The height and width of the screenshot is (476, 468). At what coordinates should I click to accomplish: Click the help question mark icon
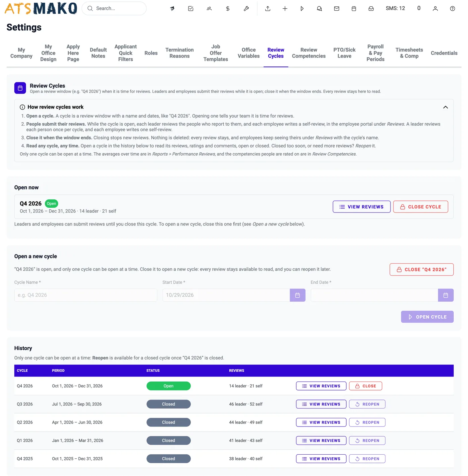pyautogui.click(x=453, y=9)
